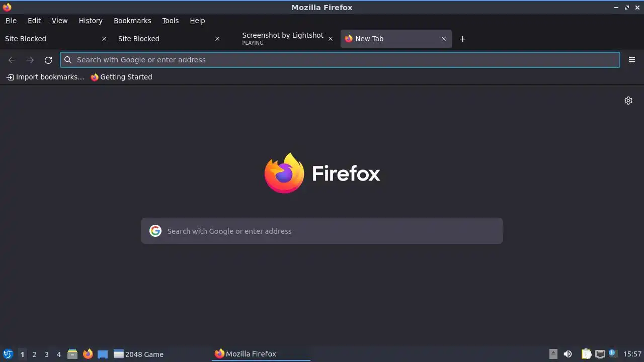Click Import bookmarks... in bookmarks toolbar
Screen dimensions: 644x362
[45, 77]
